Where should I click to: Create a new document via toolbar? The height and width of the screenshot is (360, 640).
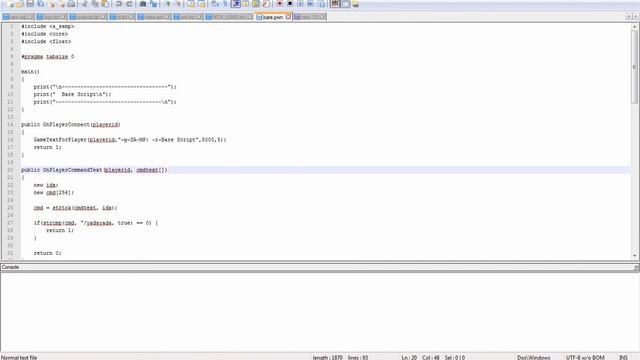click(x=10, y=4)
